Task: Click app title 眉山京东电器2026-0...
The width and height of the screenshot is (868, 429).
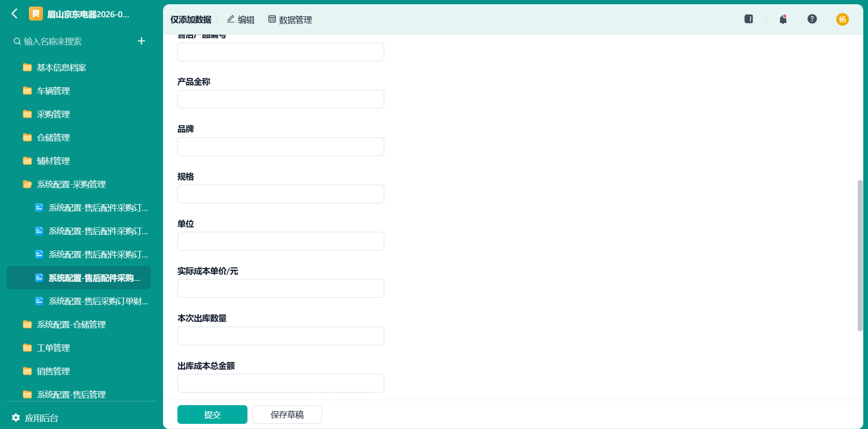Action: coord(88,14)
